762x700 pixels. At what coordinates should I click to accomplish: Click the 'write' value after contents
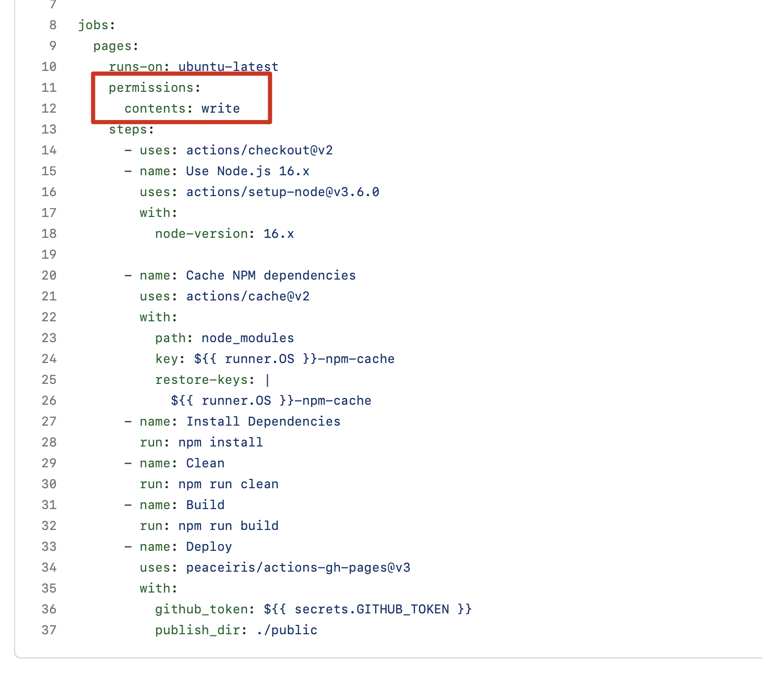(221, 108)
